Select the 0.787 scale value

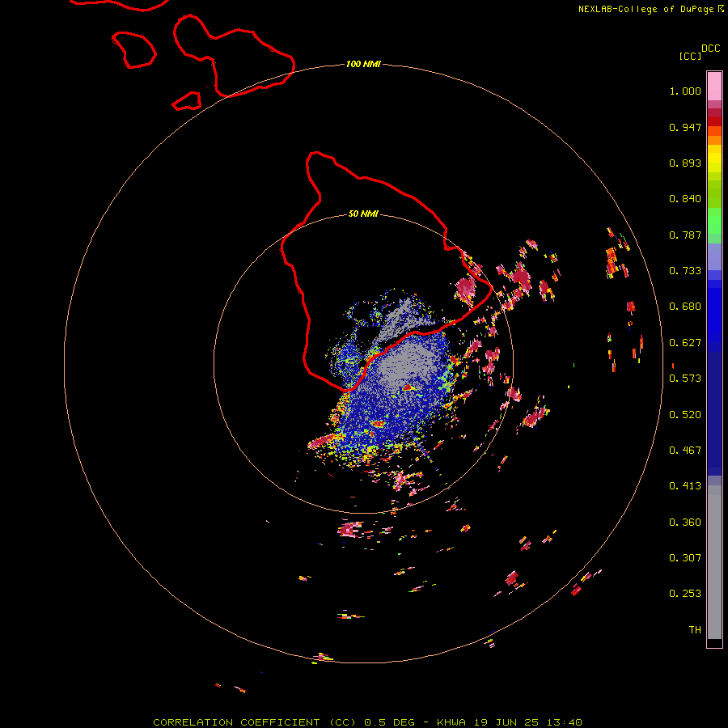tap(685, 235)
